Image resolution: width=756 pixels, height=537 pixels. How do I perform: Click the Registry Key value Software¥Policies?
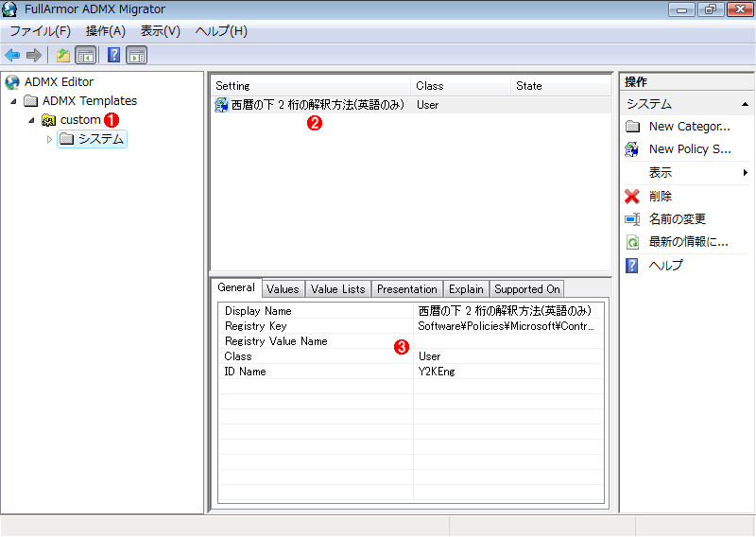(x=507, y=326)
